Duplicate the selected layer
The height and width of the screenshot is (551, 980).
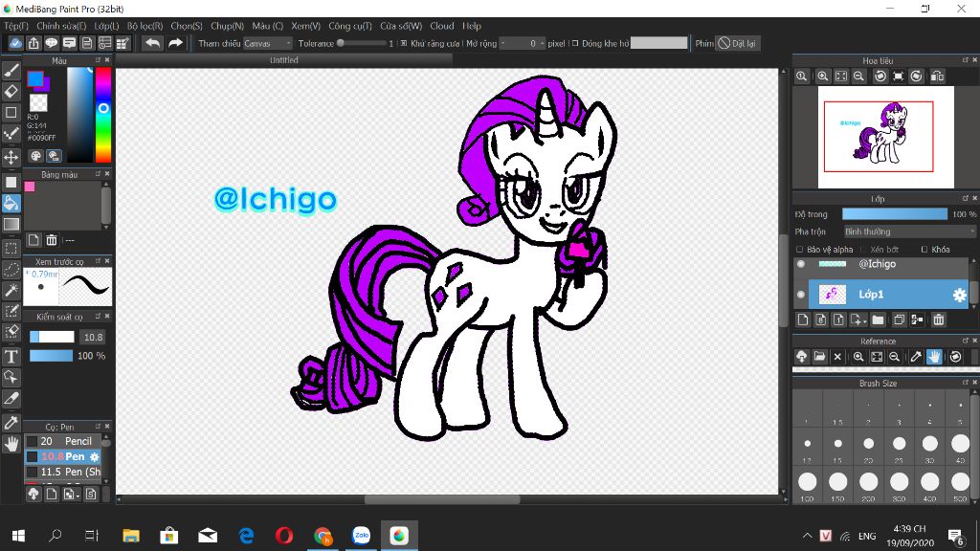[899, 320]
